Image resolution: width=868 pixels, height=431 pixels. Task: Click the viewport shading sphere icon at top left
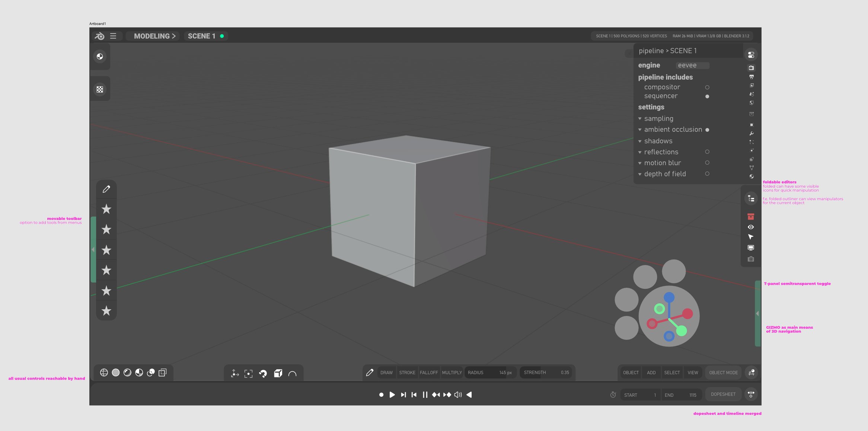click(100, 57)
